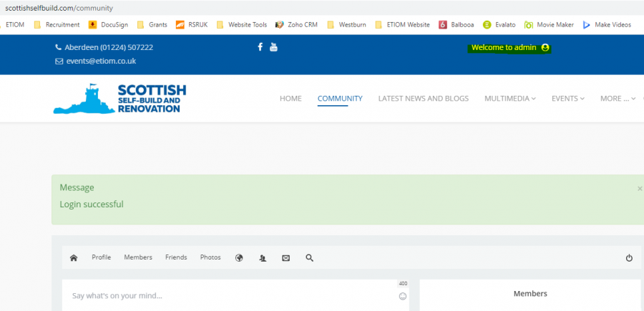Open the RSRUK bookmark

point(192,24)
